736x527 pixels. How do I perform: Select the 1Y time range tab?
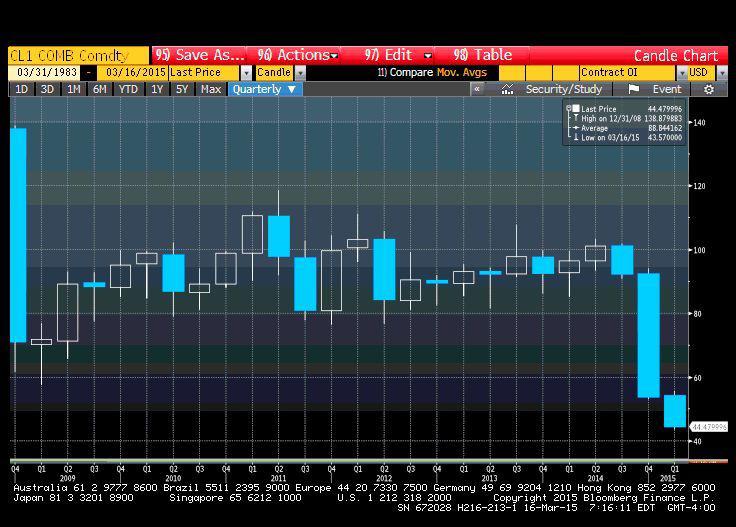157,89
